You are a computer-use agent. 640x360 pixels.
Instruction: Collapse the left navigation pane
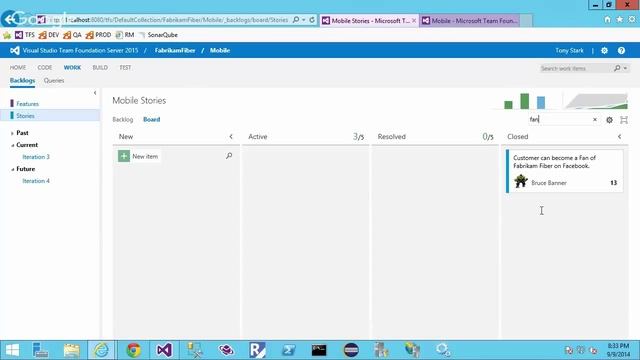point(95,93)
